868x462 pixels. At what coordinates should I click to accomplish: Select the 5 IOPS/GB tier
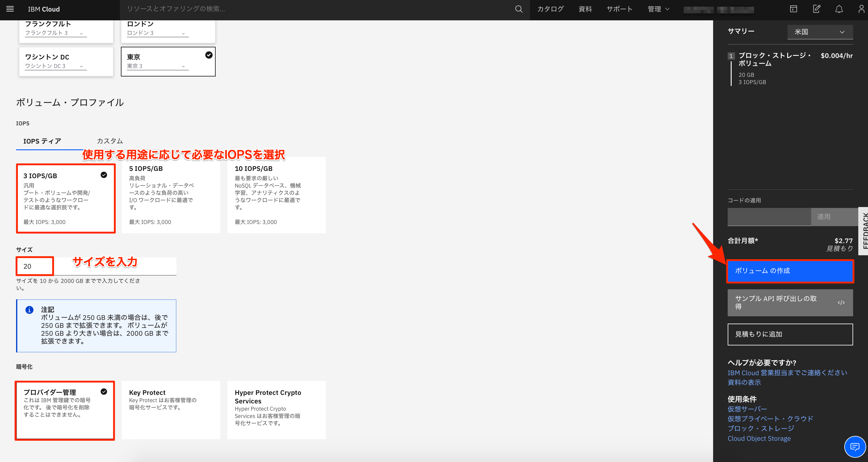tap(171, 195)
